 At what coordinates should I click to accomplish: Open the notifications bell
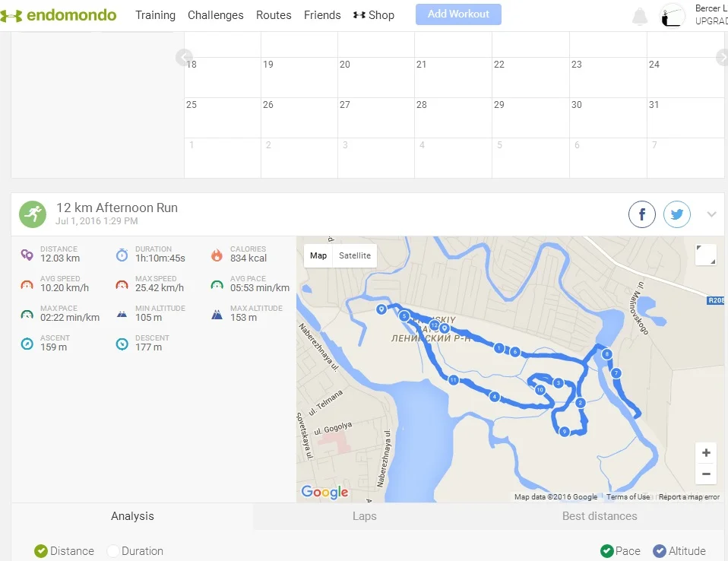640,16
